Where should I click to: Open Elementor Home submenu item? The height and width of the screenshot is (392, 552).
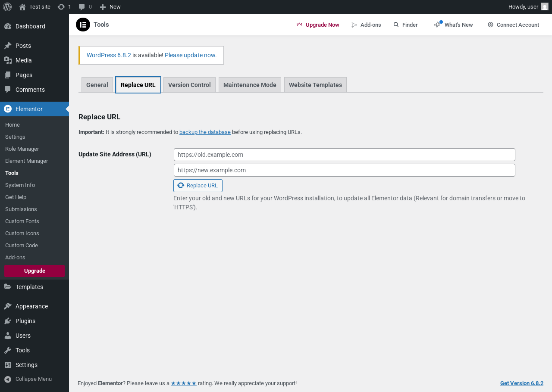click(x=13, y=124)
